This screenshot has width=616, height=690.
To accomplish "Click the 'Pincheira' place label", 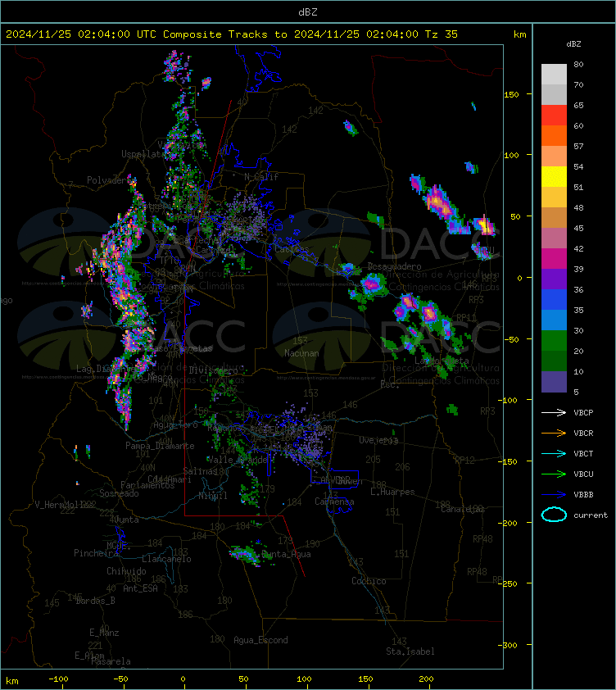I will pyautogui.click(x=97, y=553).
